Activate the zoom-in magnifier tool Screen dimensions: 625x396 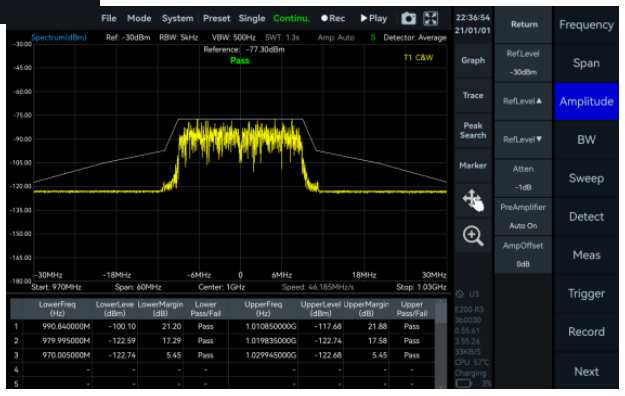[x=473, y=236]
